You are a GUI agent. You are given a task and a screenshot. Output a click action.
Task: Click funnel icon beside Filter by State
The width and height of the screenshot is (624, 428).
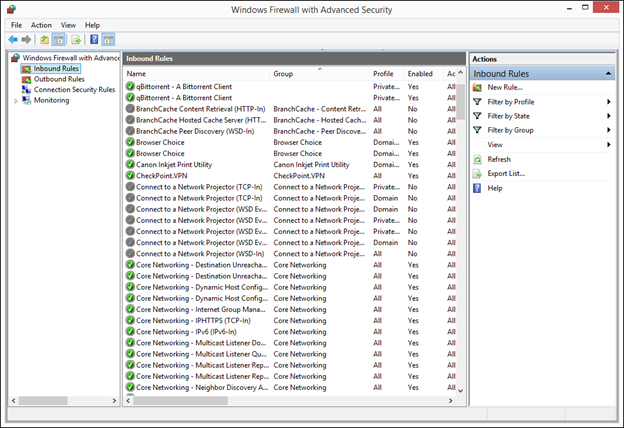[477, 116]
